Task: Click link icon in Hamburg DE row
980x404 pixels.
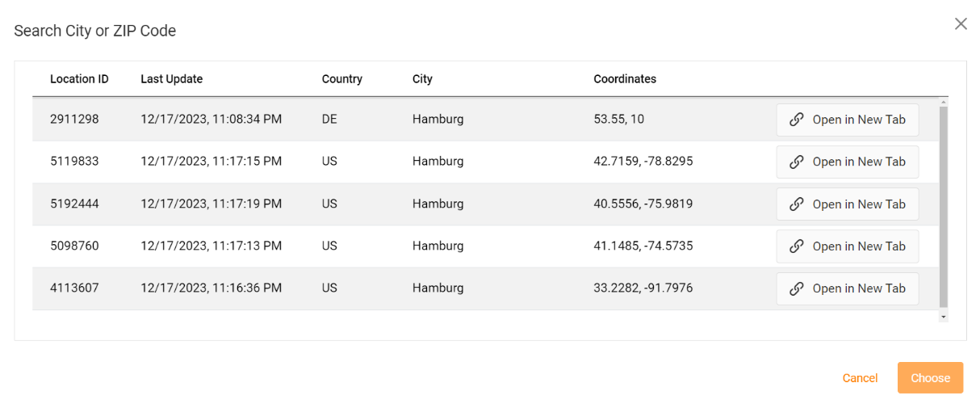Action: tap(796, 120)
